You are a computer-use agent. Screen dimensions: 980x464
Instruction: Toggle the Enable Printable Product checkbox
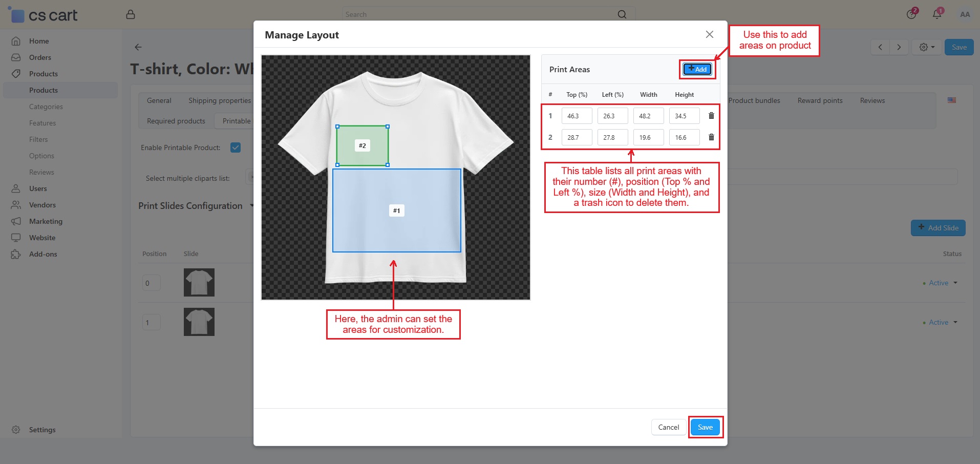(x=236, y=147)
